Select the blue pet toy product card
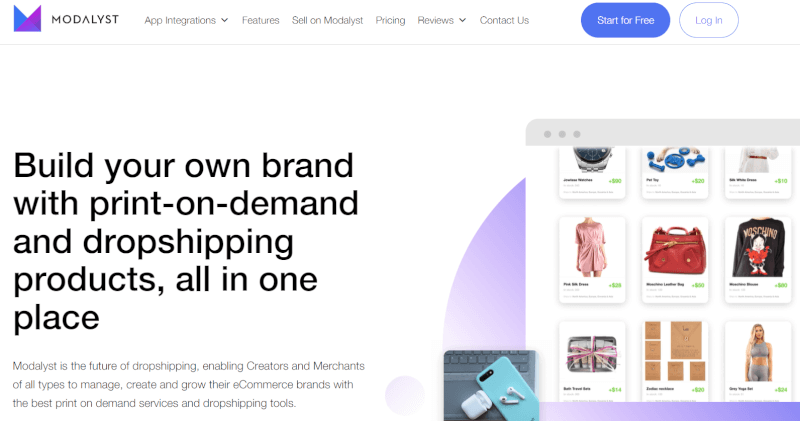 tap(675, 172)
